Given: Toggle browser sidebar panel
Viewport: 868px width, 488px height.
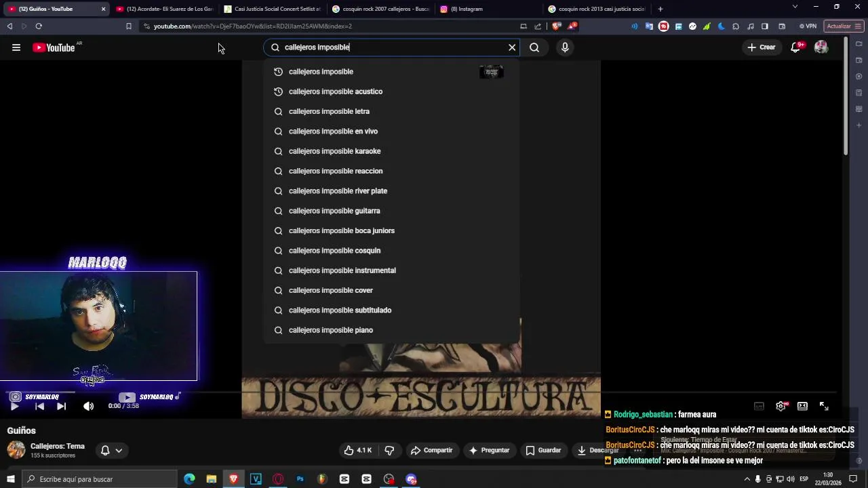Looking at the screenshot, I should pos(765,26).
